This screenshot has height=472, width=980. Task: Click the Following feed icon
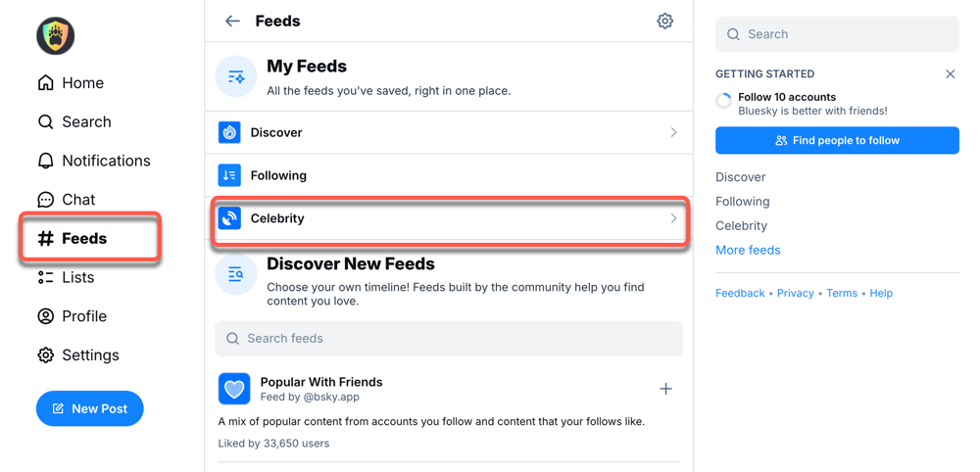coord(229,175)
